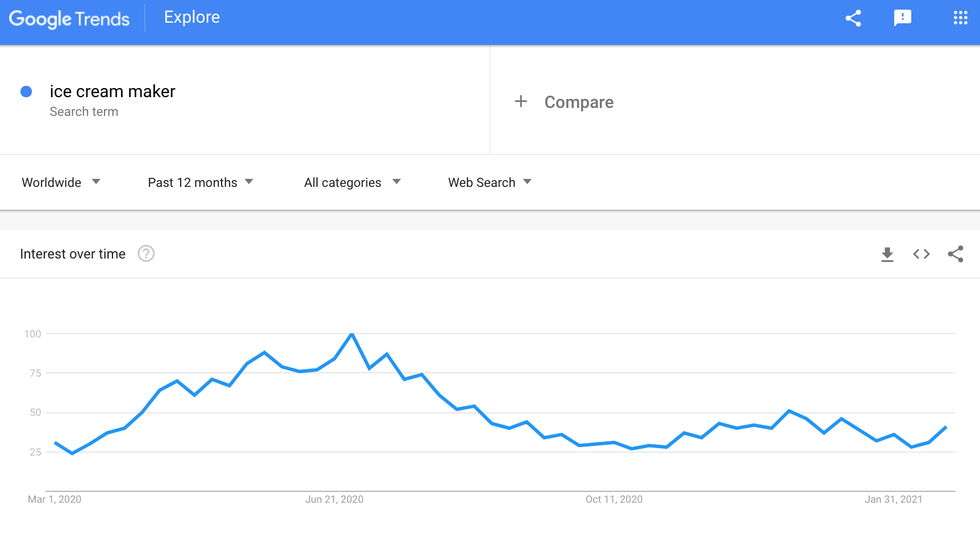Screen dimensions: 980x538
Task: Click the Compare button to add a term
Action: point(578,102)
